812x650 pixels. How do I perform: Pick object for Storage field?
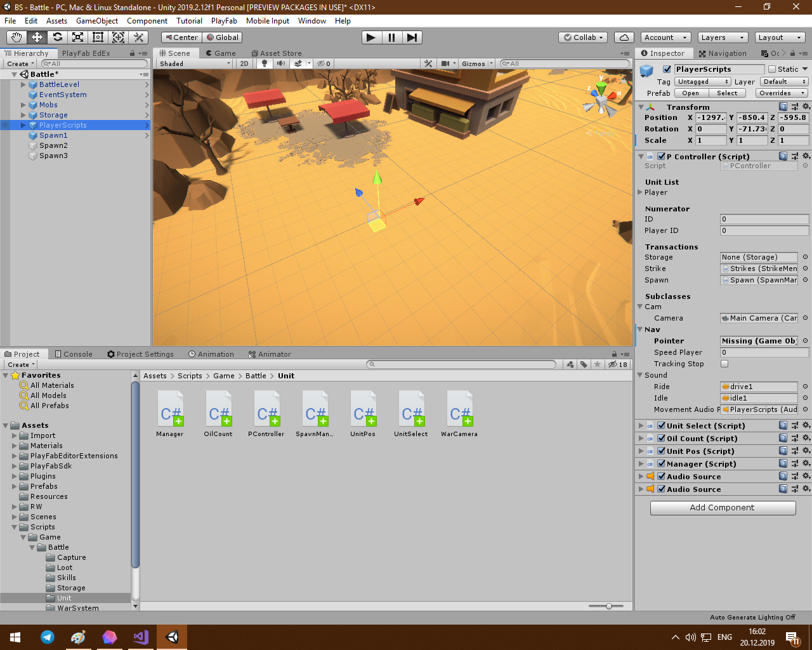click(x=806, y=257)
